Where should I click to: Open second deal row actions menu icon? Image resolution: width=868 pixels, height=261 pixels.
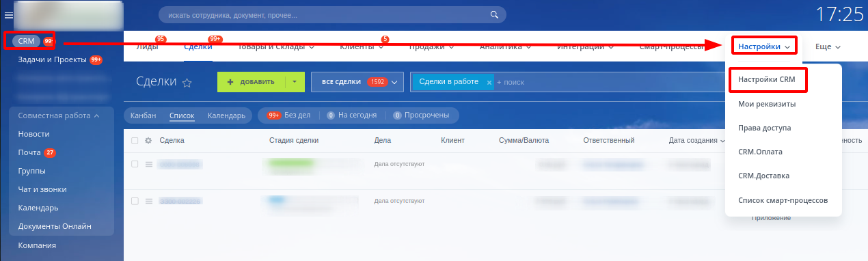[148, 201]
